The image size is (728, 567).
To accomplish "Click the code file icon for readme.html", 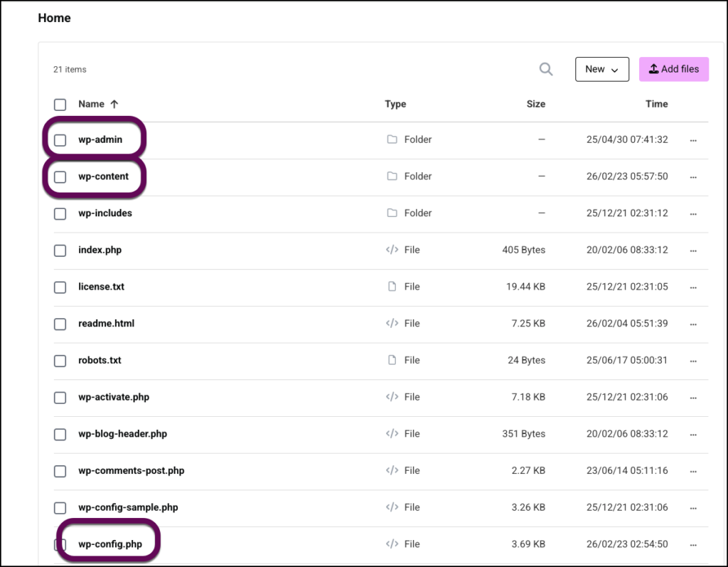I will 392,323.
